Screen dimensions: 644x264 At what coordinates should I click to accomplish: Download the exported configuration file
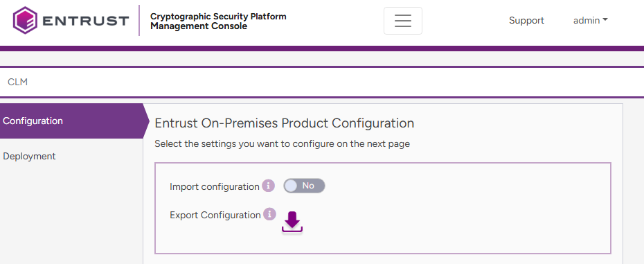pos(292,222)
